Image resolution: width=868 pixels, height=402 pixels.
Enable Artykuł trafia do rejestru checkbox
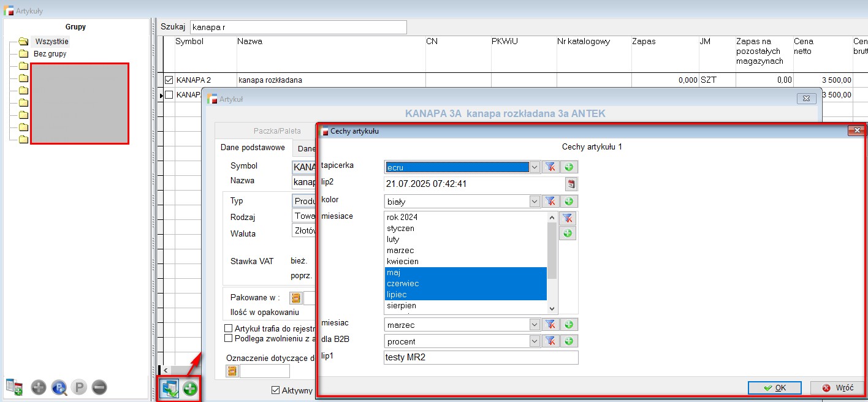click(229, 328)
